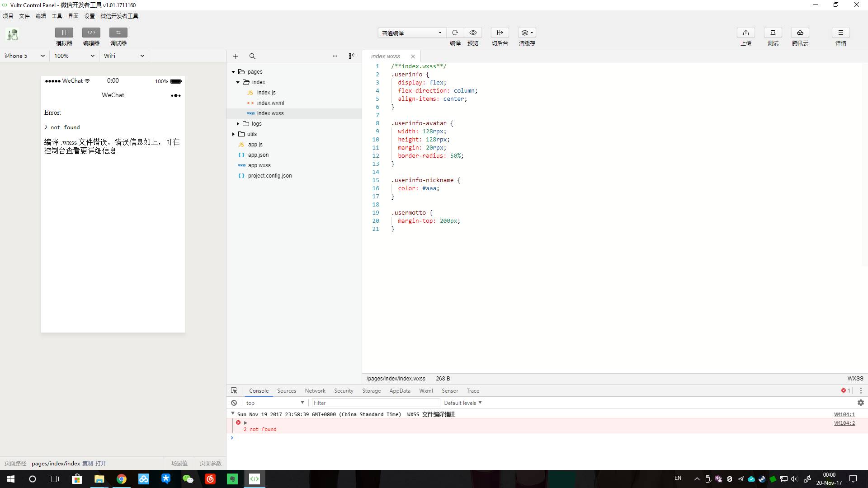Click the console Filter input field
This screenshot has height=488, width=868.
pos(375,403)
